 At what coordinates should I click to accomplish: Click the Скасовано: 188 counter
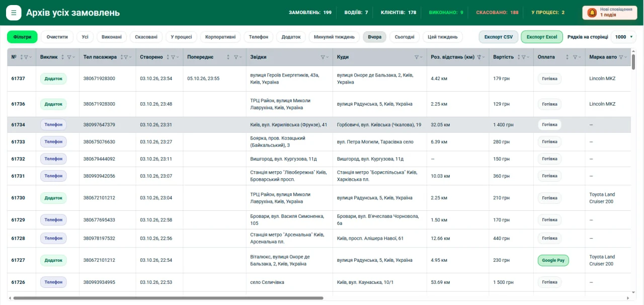(497, 13)
